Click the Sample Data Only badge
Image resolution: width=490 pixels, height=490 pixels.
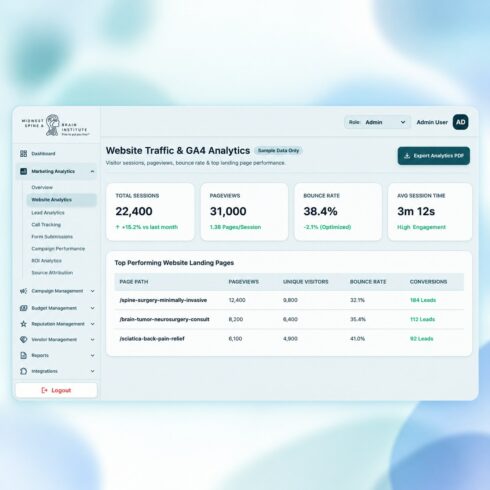pyautogui.click(x=278, y=151)
